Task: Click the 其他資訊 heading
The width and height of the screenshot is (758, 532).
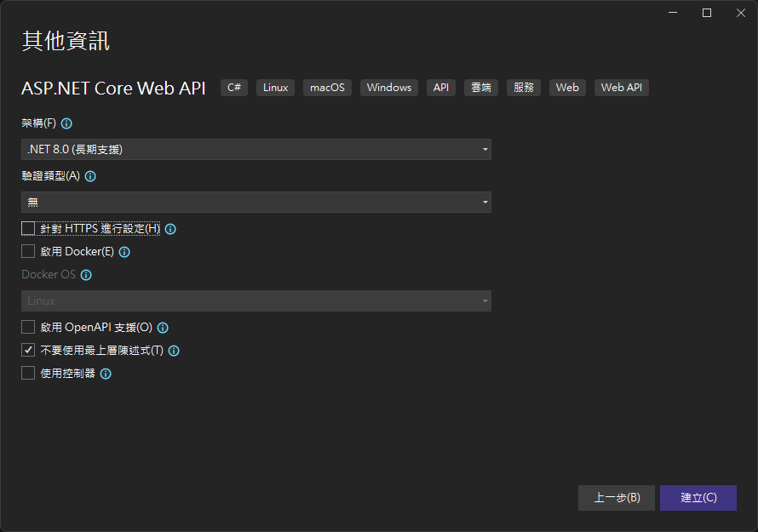Action: (66, 41)
